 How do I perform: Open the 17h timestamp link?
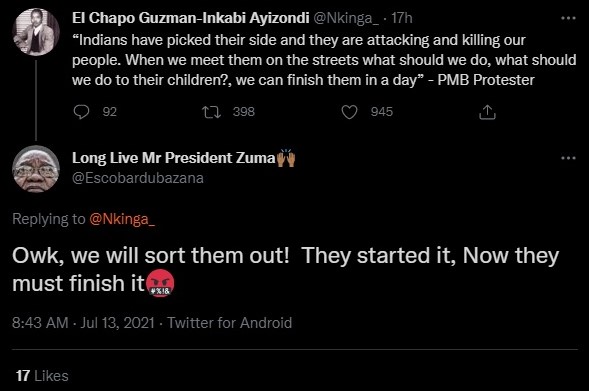click(x=402, y=18)
